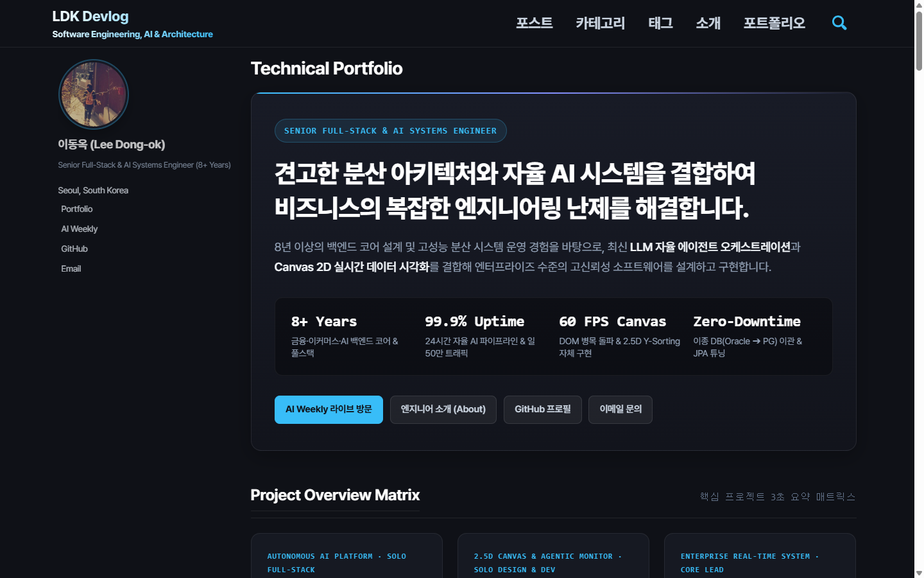This screenshot has height=578, width=924.
Task: Click the 이메일 문의 button
Action: (x=620, y=410)
